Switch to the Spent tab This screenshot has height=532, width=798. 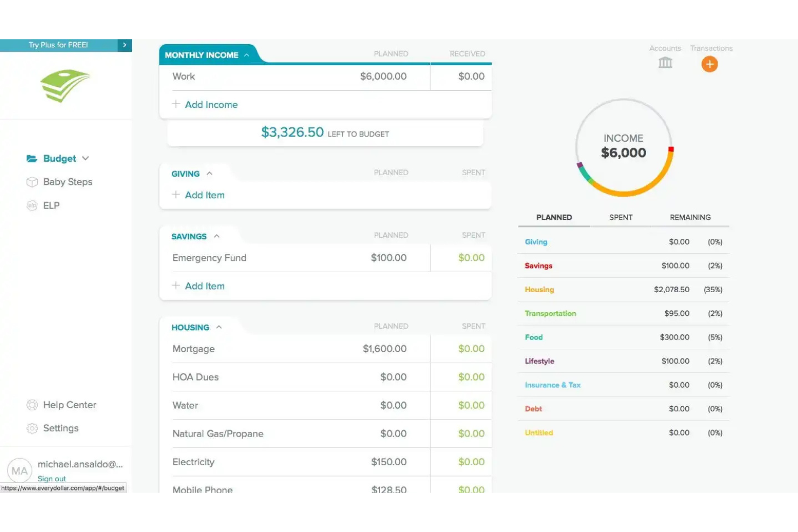(620, 217)
